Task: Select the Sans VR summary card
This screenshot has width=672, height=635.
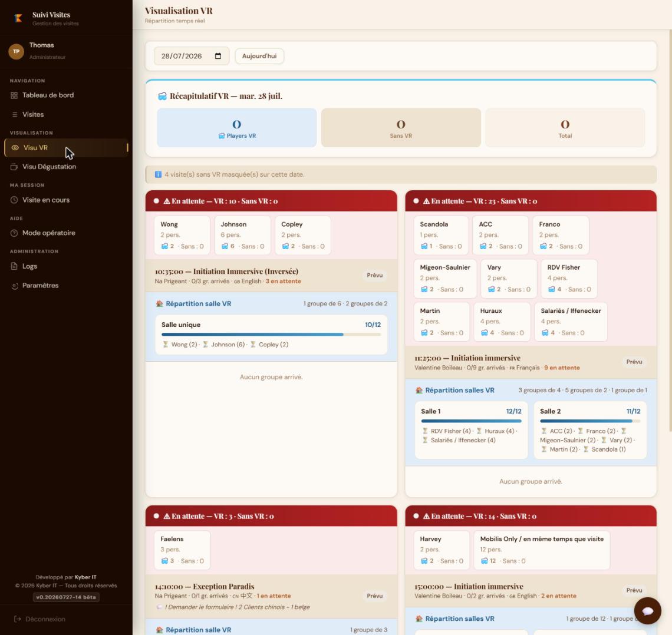Action: 401,128
